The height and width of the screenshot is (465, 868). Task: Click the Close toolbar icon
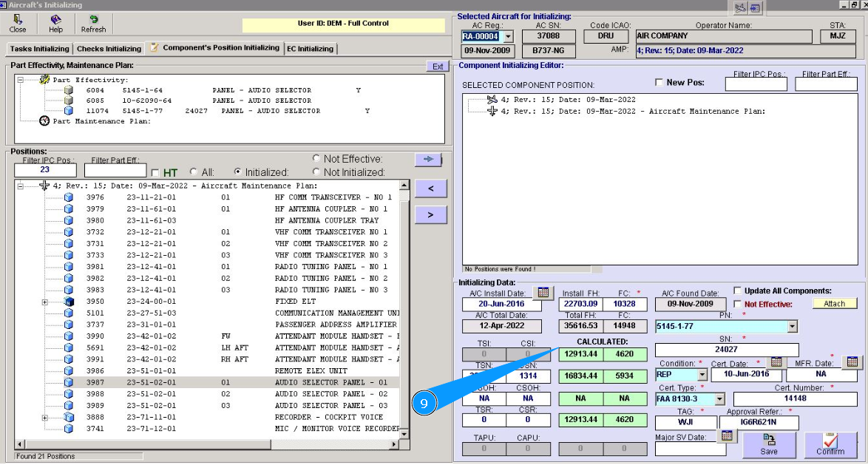[x=18, y=24]
